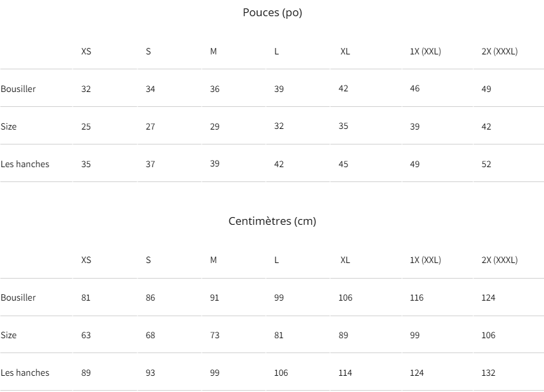Select the Size row label in inches table
Screen dimensions: 544x392
pyautogui.click(x=9, y=126)
